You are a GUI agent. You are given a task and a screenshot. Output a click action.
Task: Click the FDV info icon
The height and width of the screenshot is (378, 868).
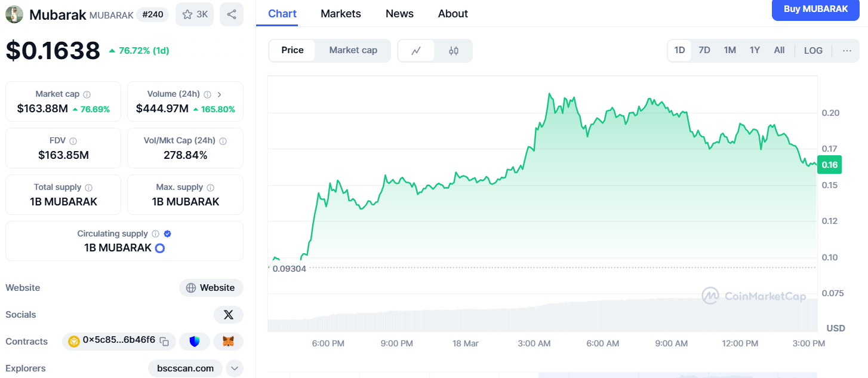(73, 141)
